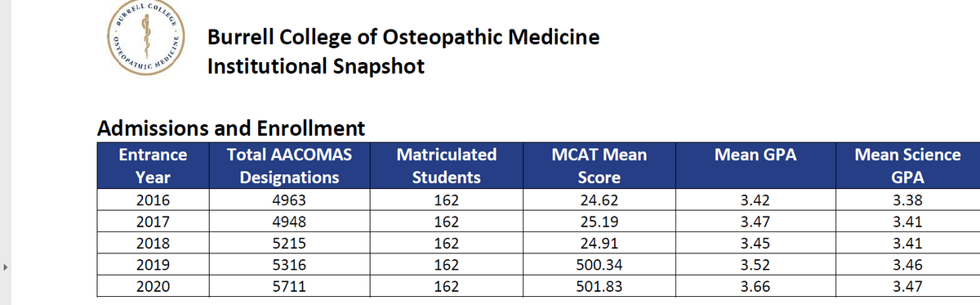980x305 pixels.
Task: Select the 2016 entrance year cell
Action: click(153, 200)
